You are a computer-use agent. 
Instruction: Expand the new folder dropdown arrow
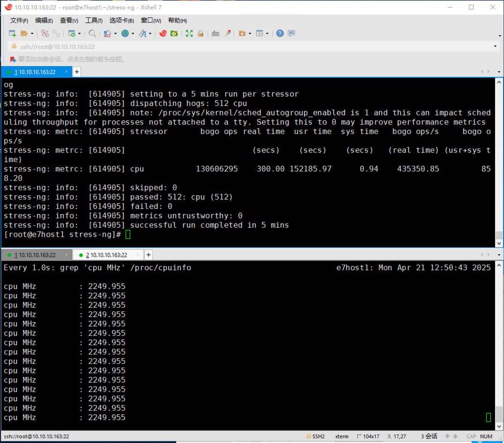250,33
